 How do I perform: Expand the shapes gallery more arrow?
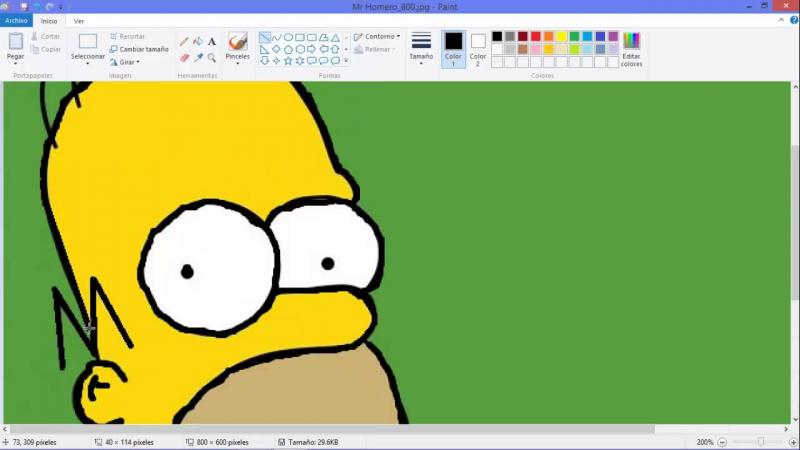pyautogui.click(x=346, y=61)
